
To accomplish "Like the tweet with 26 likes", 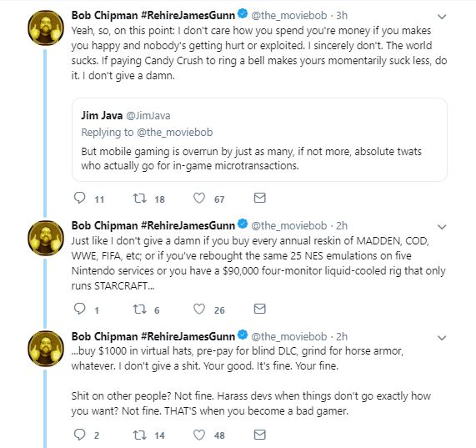I will point(199,310).
